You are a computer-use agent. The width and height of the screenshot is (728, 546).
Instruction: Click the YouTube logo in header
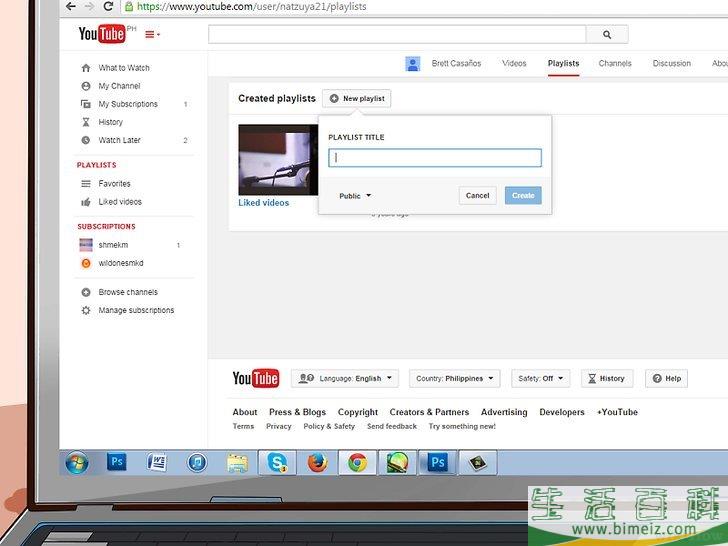tap(102, 34)
